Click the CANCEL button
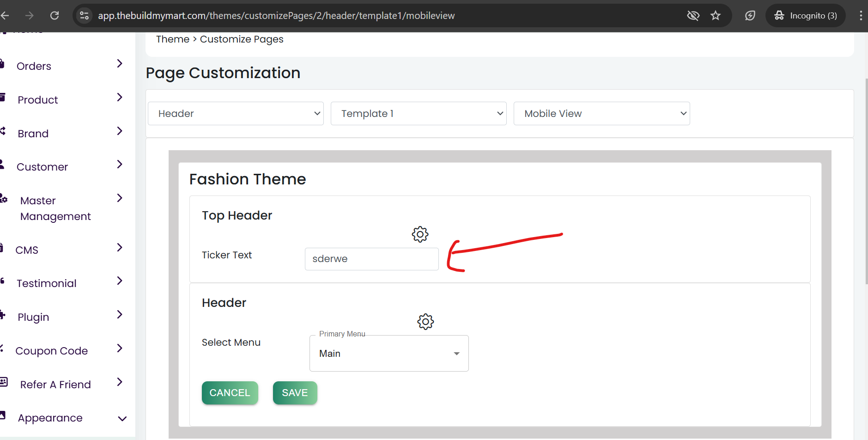 [230, 393]
